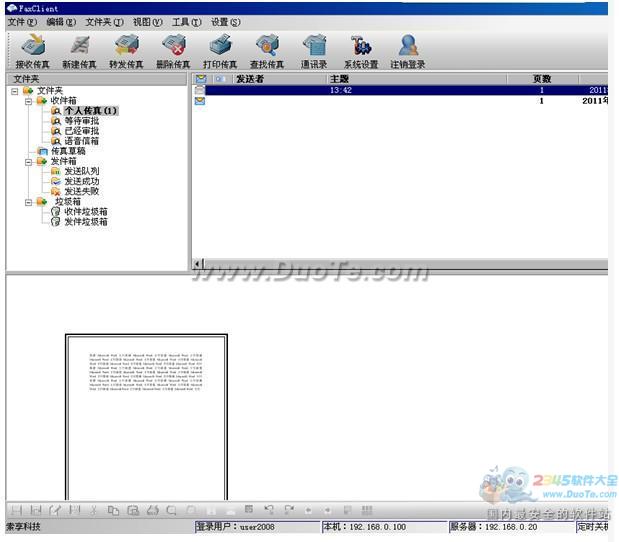619x542 pixels.
Task: Sort fax list by 主题 column header
Action: click(430, 79)
